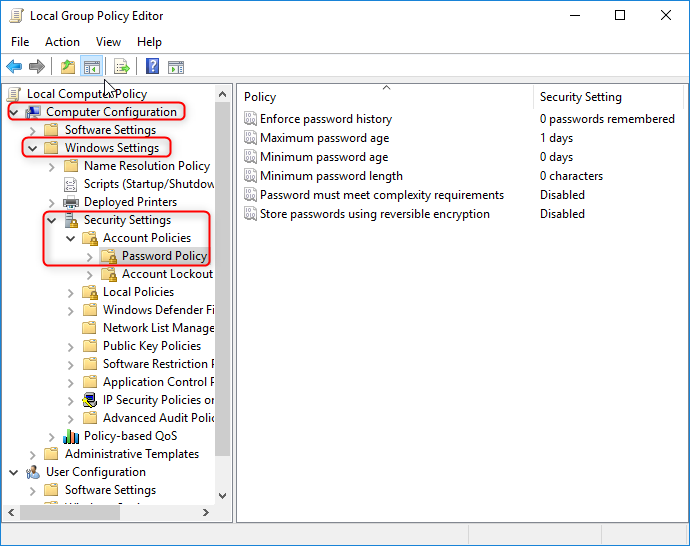690x546 pixels.
Task: Toggle the Show/Hide Console Tree icon
Action: click(91, 67)
